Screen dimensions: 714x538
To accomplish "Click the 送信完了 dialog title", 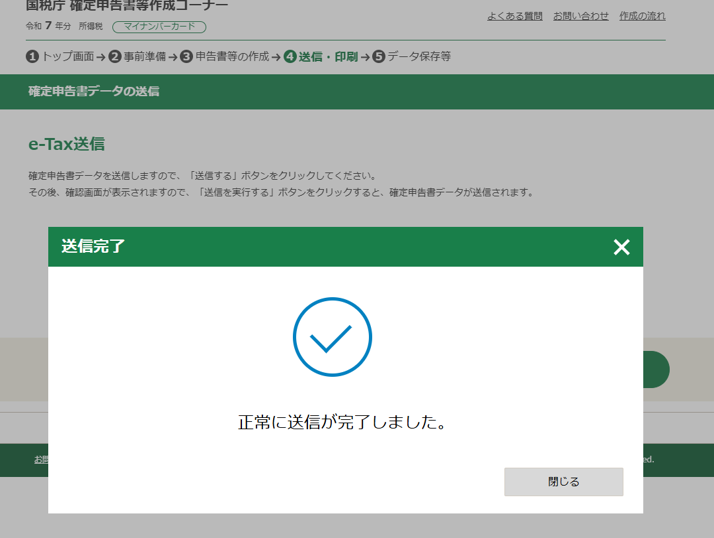I will click(x=93, y=246).
